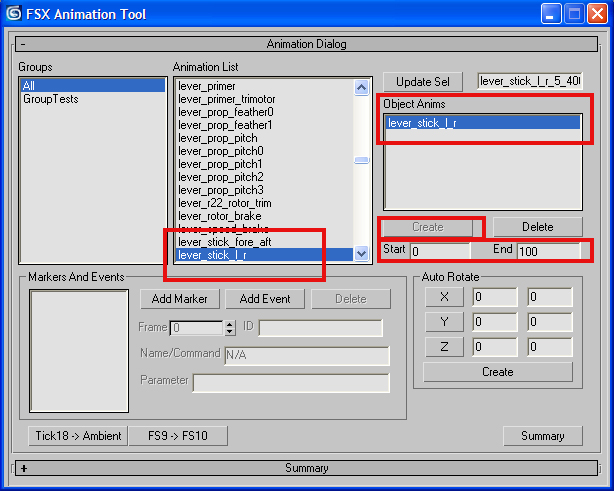Select lever_prop_feather1 animation
Screen dimensions: 614x491
(264, 125)
